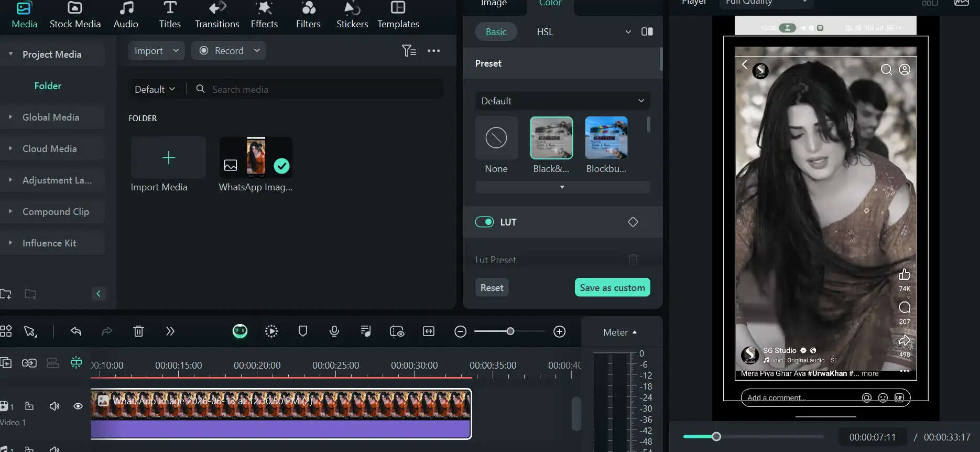Show more timeline tools with double-chevron
980x452 pixels.
(170, 331)
